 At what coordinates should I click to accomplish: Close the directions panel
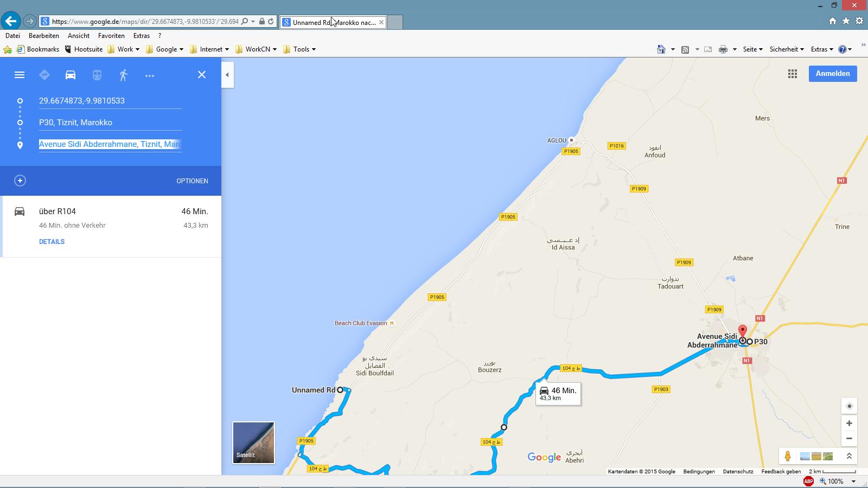click(x=202, y=75)
